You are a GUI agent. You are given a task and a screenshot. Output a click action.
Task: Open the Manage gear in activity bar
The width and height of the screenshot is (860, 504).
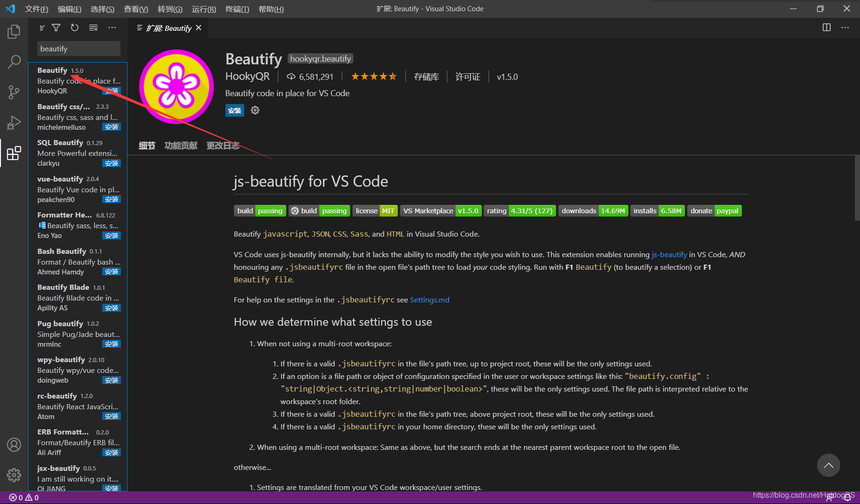pos(14,475)
